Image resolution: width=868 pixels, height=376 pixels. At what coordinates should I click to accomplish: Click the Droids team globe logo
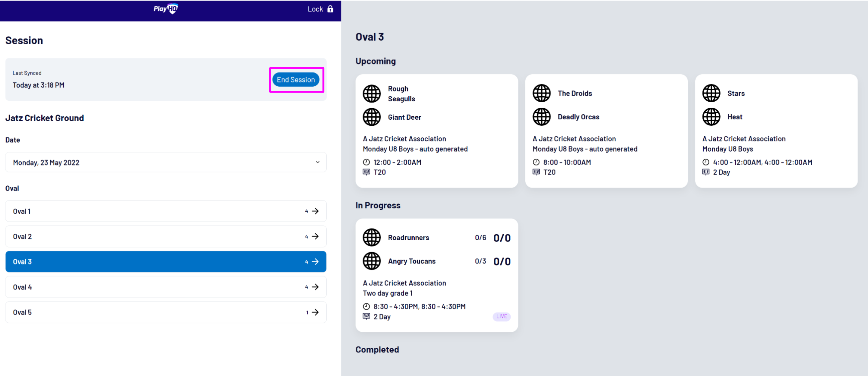click(x=541, y=93)
